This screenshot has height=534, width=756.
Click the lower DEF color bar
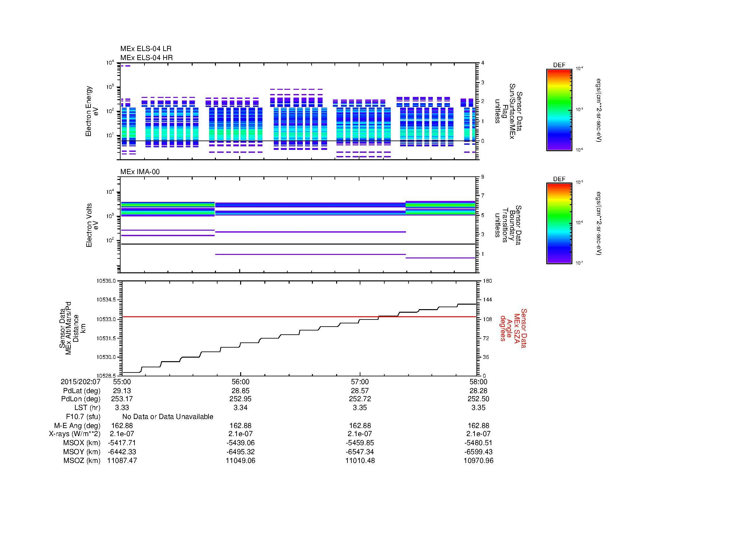pyautogui.click(x=559, y=224)
